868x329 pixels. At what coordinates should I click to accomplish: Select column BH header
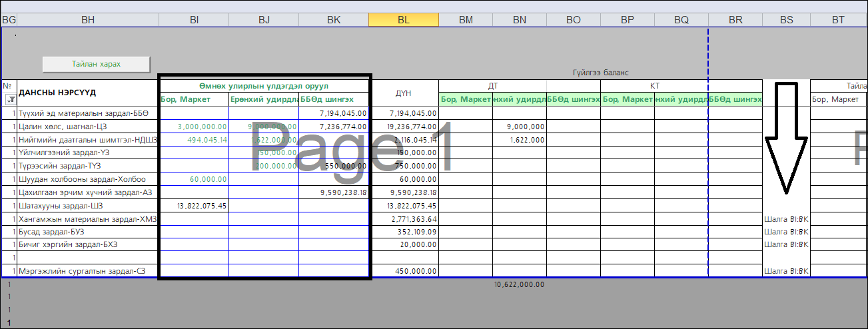coord(88,20)
